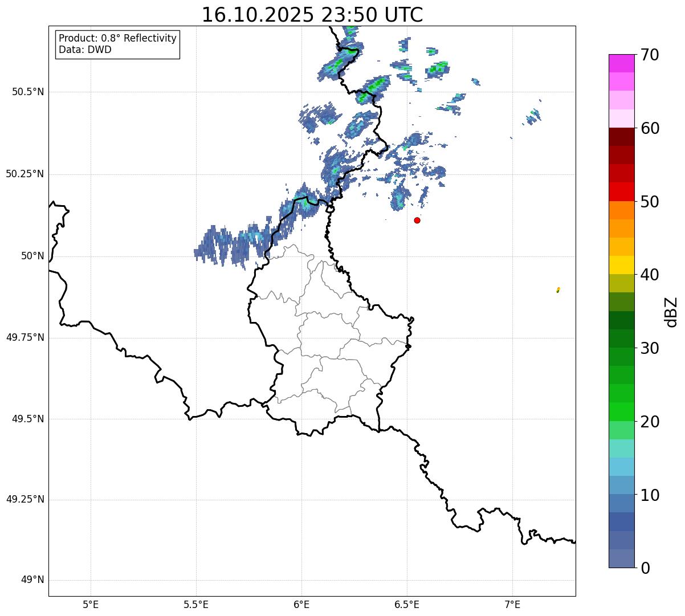Click the bright green swatch just above 20

[x=622, y=412]
